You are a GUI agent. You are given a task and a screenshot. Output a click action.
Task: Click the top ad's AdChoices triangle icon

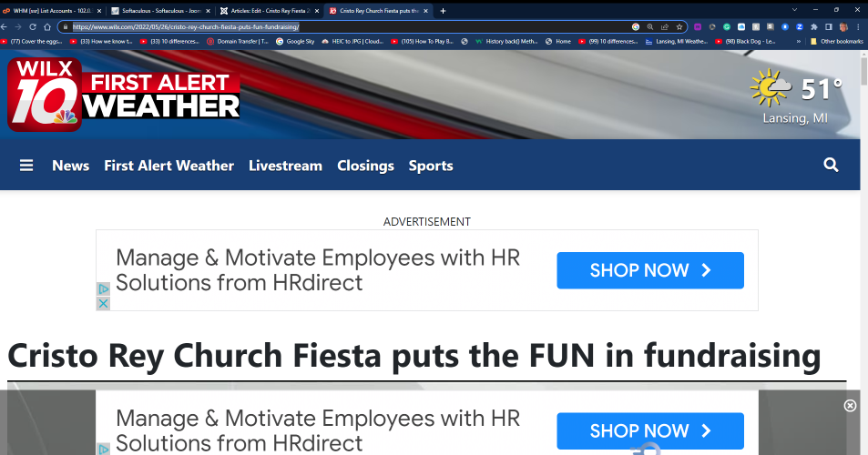[103, 288]
